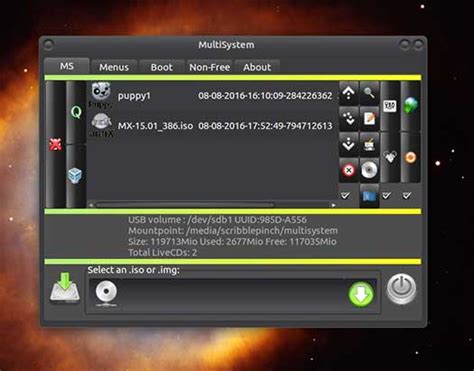Open the Non-Free tab
474x371 pixels.
click(x=210, y=67)
